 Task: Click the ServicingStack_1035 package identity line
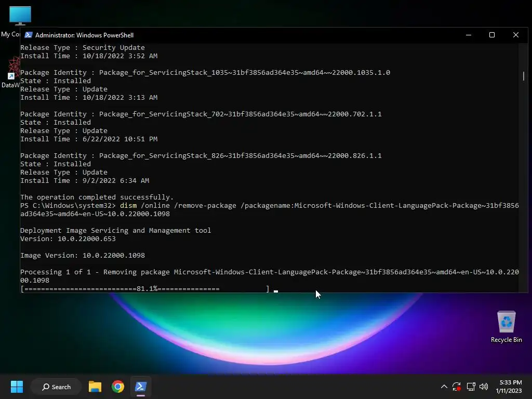click(205, 73)
